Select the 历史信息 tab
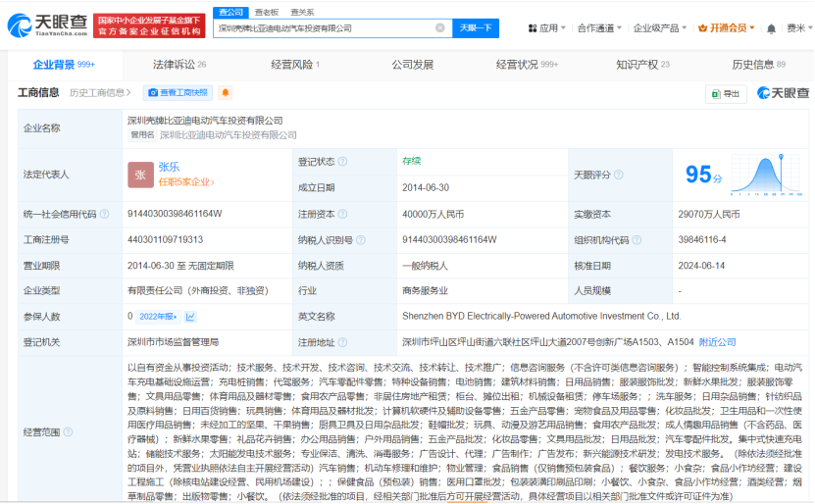Viewport: 815px width, 504px height. tap(758, 65)
